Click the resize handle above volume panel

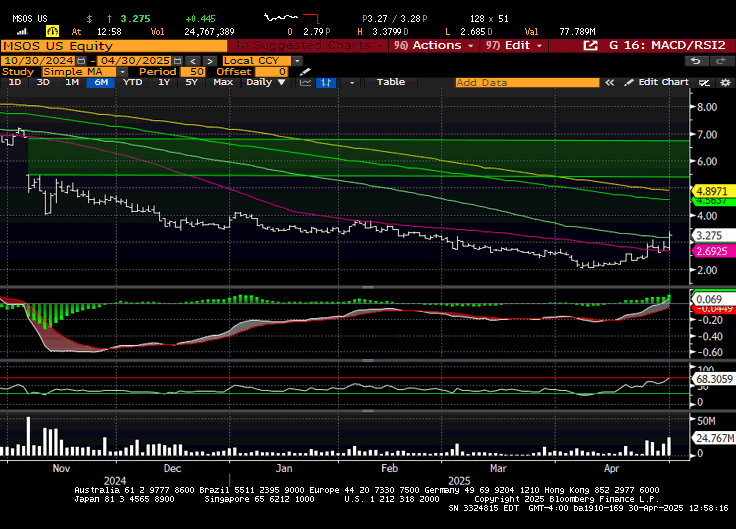point(368,411)
